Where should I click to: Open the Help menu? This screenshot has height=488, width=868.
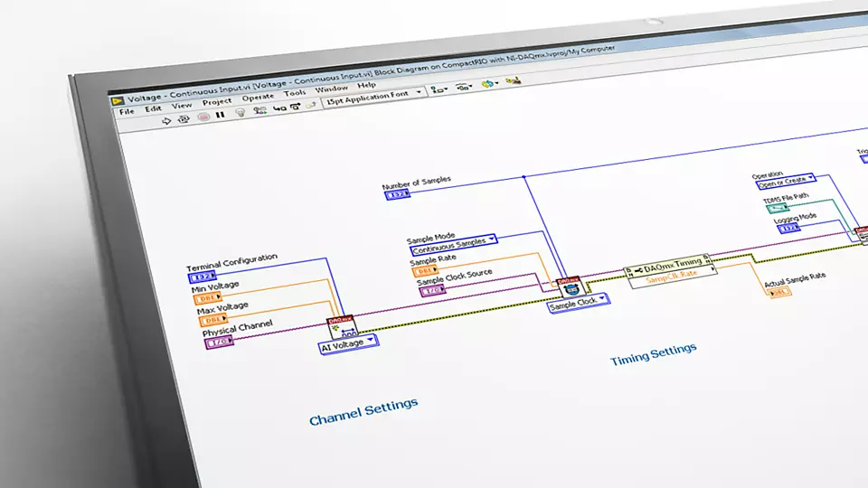click(366, 85)
